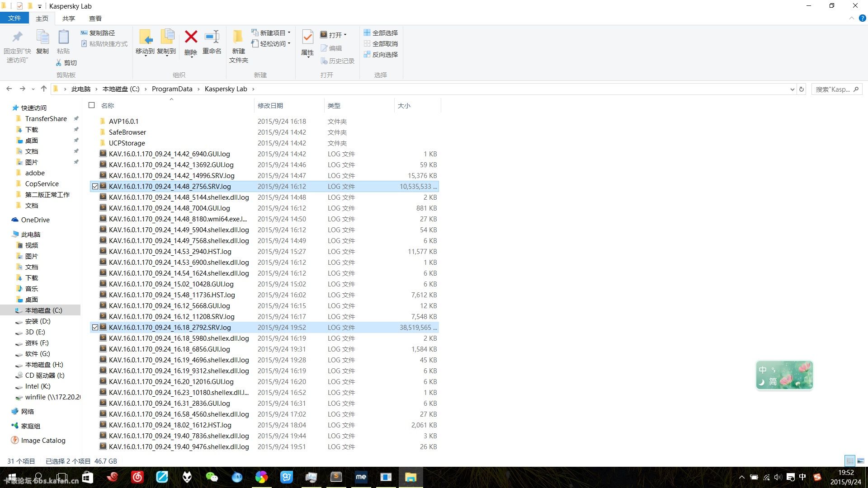Open Explorer help question mark icon
This screenshot has width=868, height=488.
(x=862, y=19)
